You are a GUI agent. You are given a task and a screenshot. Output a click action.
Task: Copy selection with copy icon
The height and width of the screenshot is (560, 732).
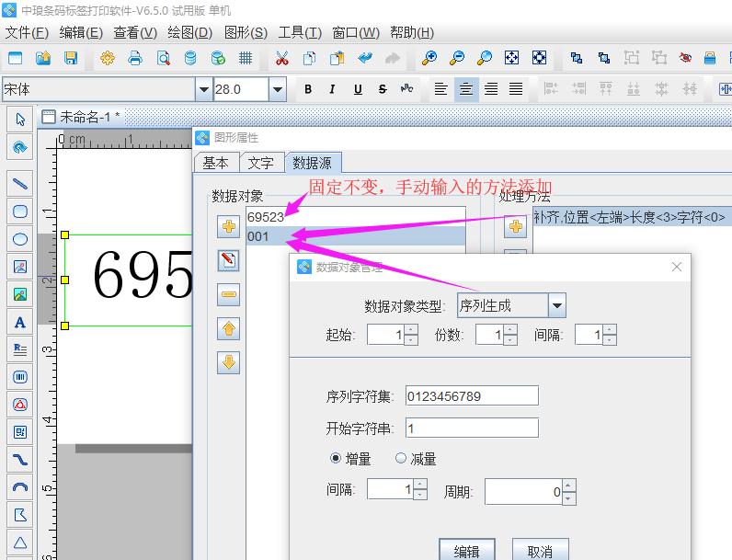click(x=309, y=58)
